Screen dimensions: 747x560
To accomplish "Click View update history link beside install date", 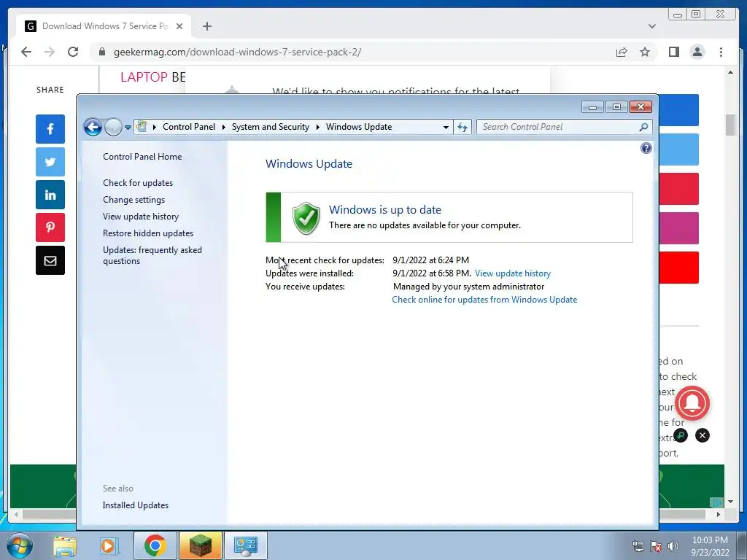I will pyautogui.click(x=513, y=273).
